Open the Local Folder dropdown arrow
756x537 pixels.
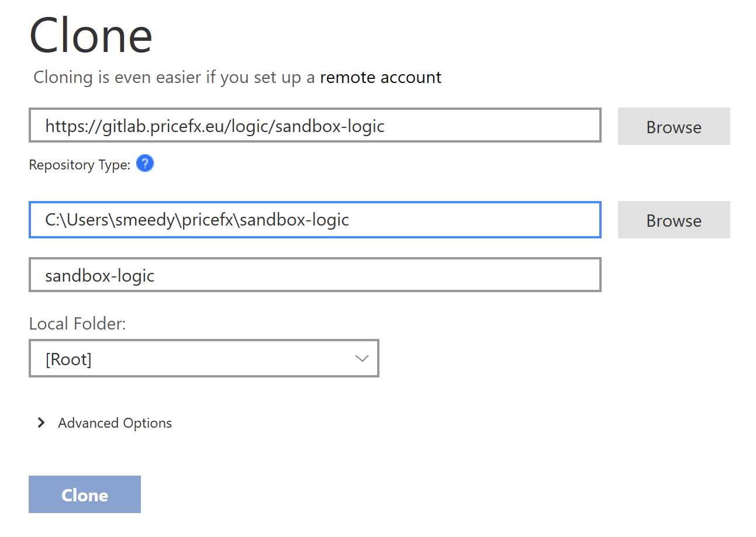tap(362, 358)
